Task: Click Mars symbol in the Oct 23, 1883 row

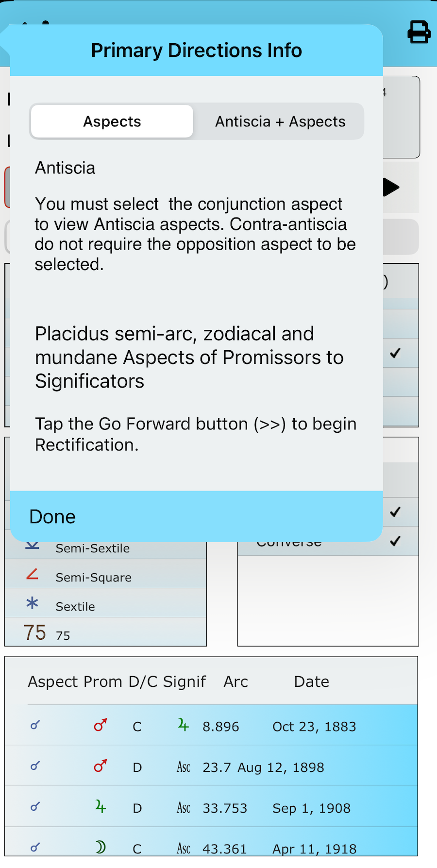Action: pyautogui.click(x=101, y=726)
